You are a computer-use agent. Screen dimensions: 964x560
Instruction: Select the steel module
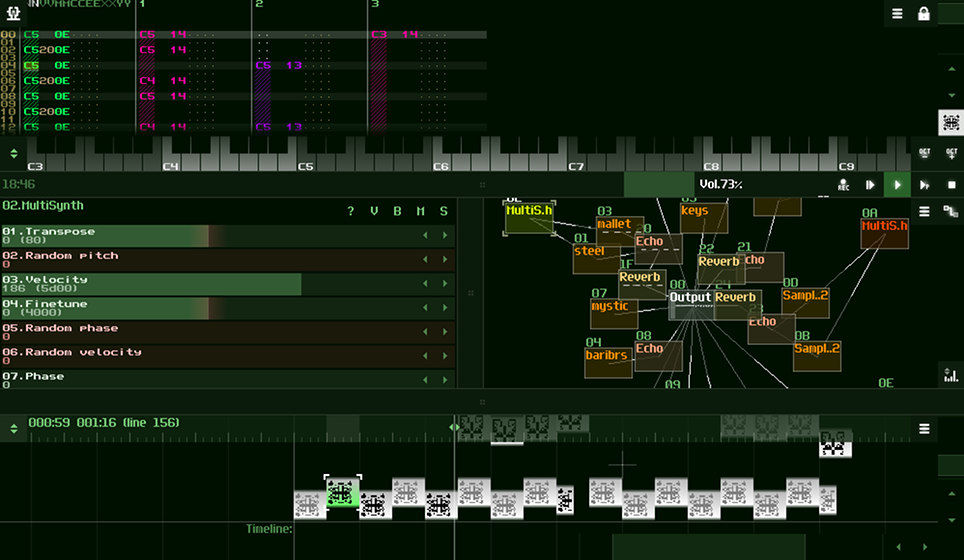596,259
